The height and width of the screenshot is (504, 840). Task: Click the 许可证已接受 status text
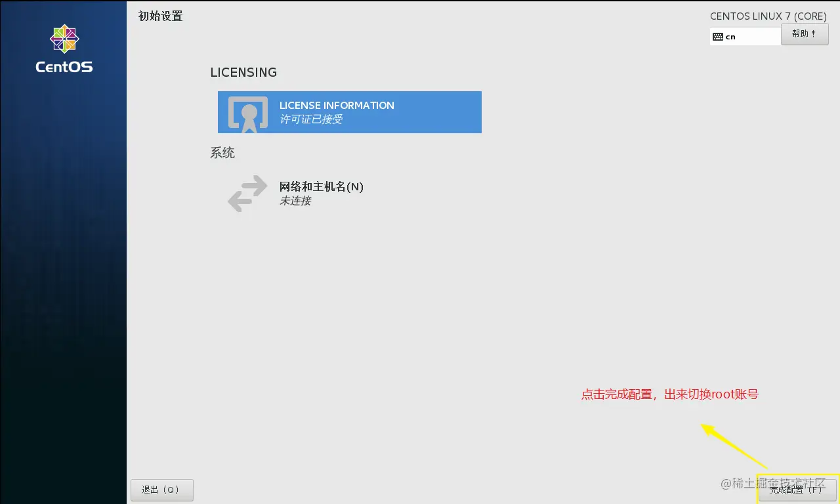[x=311, y=119]
